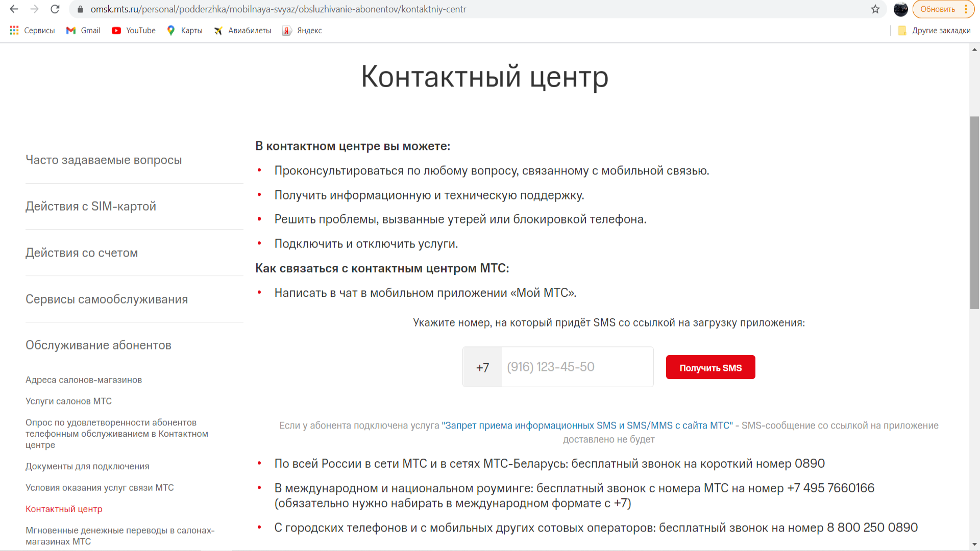This screenshot has width=980, height=551.
Task: Open Адреса салонов-магазинов link
Action: point(84,380)
